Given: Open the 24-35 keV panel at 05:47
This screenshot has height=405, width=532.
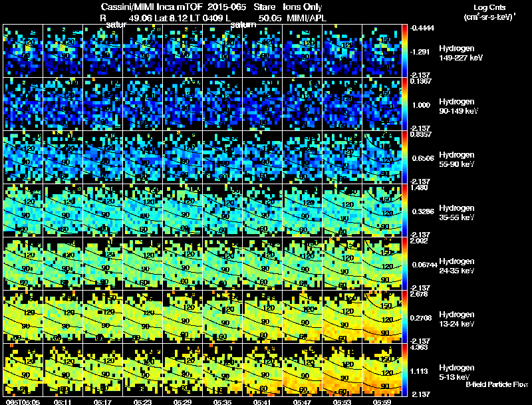Looking at the screenshot, I should coord(302,264).
